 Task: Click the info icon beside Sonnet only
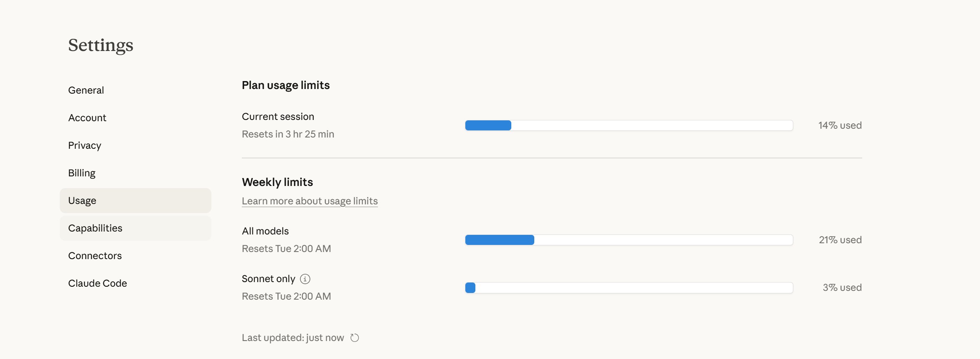(x=305, y=279)
